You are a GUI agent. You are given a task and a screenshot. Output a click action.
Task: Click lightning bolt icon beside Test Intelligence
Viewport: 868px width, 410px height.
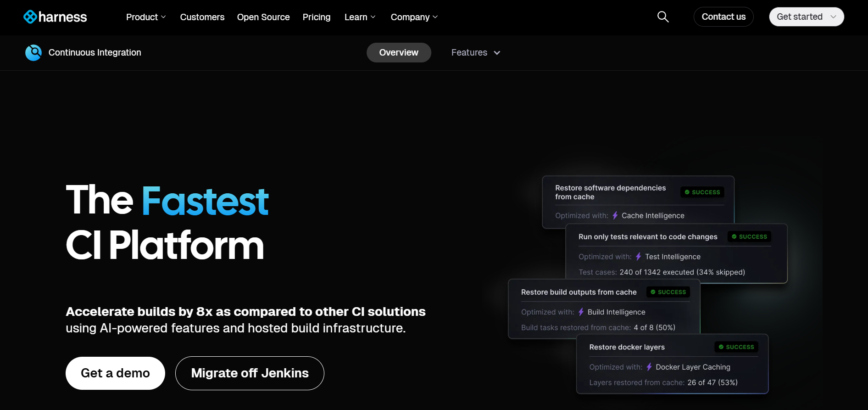[638, 257]
